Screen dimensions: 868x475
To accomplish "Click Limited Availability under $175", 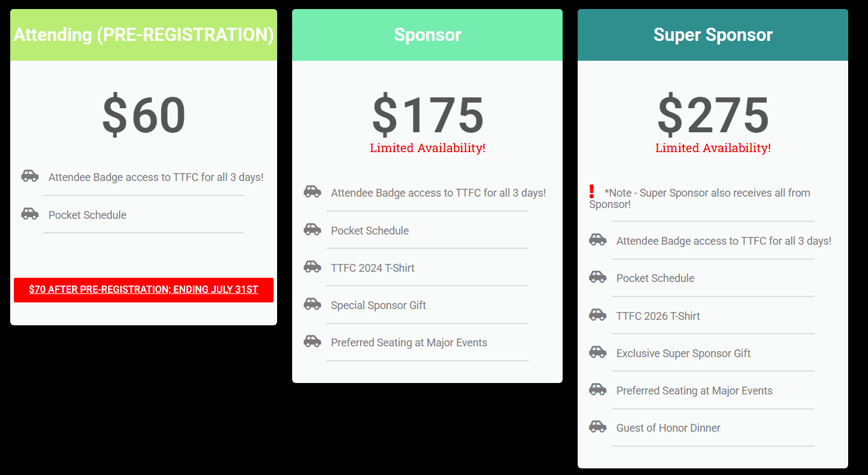I will (427, 148).
